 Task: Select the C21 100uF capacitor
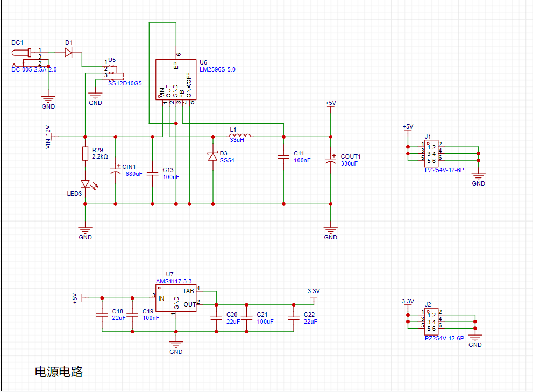247,318
